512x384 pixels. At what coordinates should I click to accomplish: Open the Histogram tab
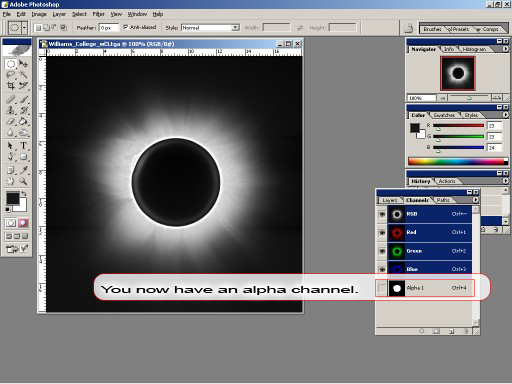(474, 49)
